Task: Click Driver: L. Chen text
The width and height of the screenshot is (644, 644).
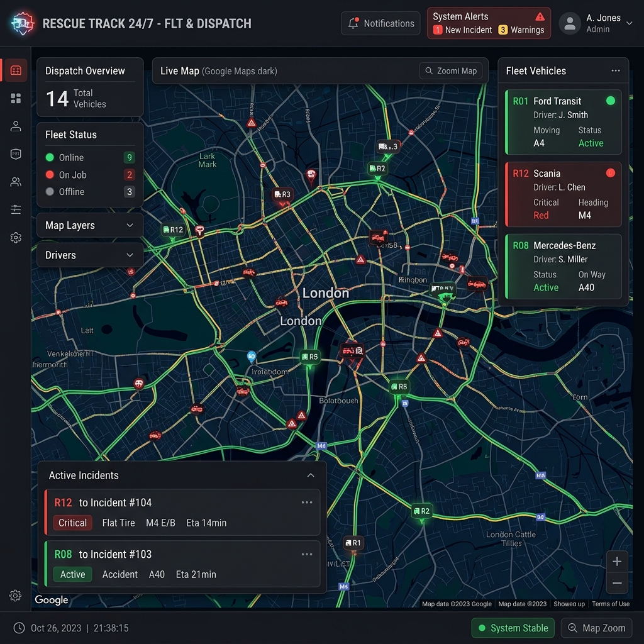Action: click(x=559, y=187)
